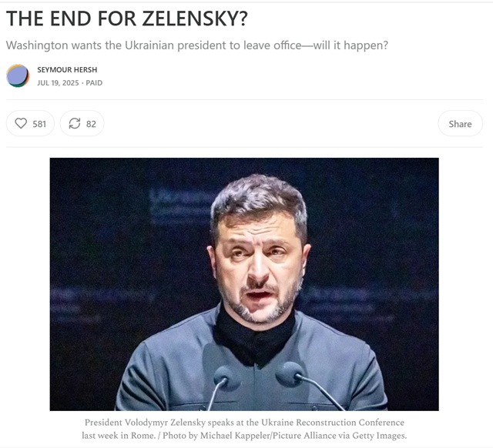Click the 581 likes count
Screen dimensions: 493x448
39,124
